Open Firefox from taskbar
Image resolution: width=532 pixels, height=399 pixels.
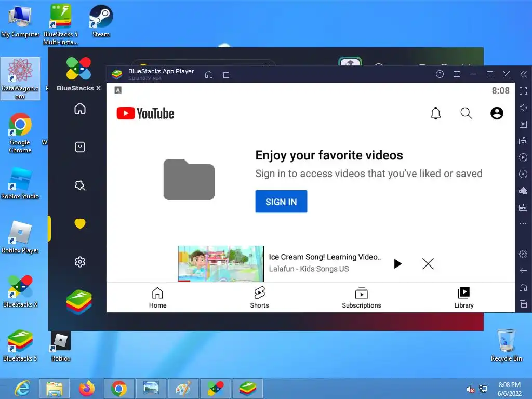pos(87,389)
